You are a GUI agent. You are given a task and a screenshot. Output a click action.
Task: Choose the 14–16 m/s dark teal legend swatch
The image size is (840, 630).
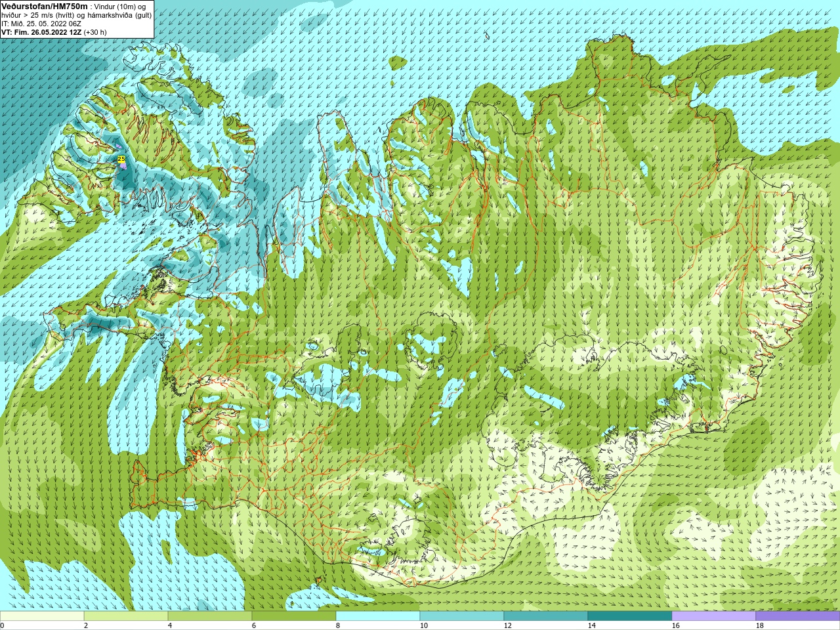click(x=630, y=616)
